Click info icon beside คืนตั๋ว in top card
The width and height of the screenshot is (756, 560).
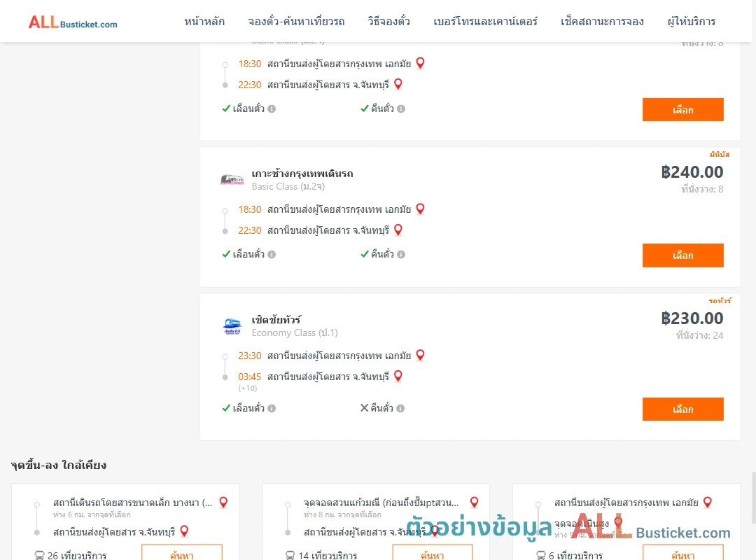(401, 109)
